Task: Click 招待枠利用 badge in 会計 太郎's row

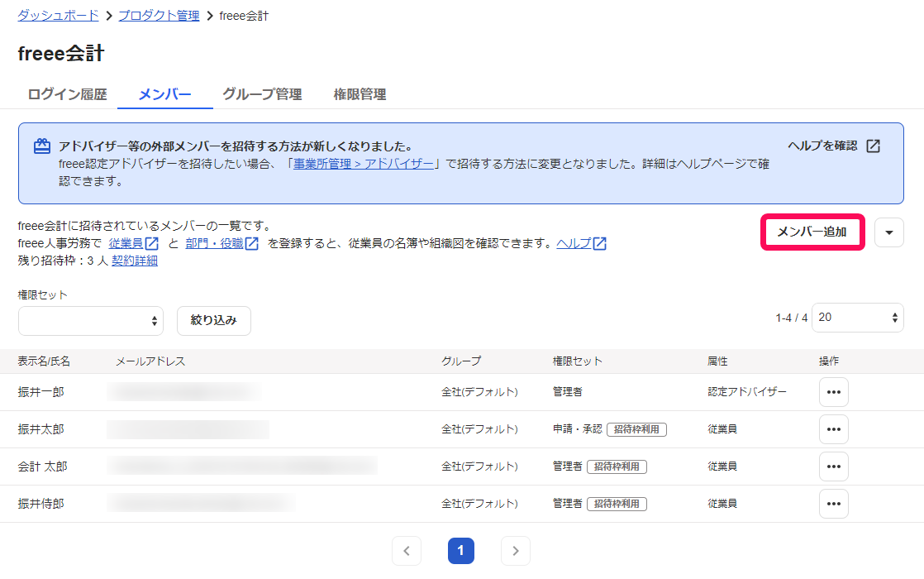Action: (x=617, y=467)
